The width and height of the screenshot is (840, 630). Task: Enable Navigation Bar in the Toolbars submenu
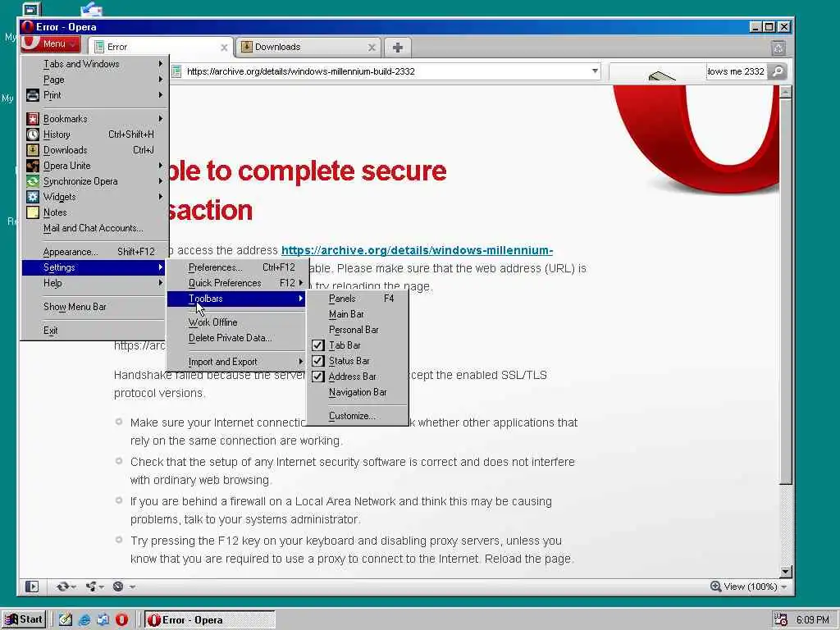pyautogui.click(x=358, y=392)
